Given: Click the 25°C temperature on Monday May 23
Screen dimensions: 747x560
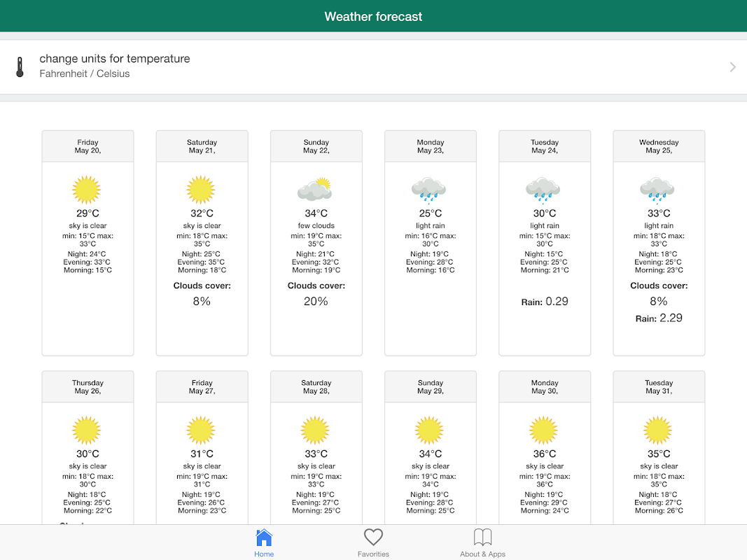Looking at the screenshot, I should [x=431, y=213].
